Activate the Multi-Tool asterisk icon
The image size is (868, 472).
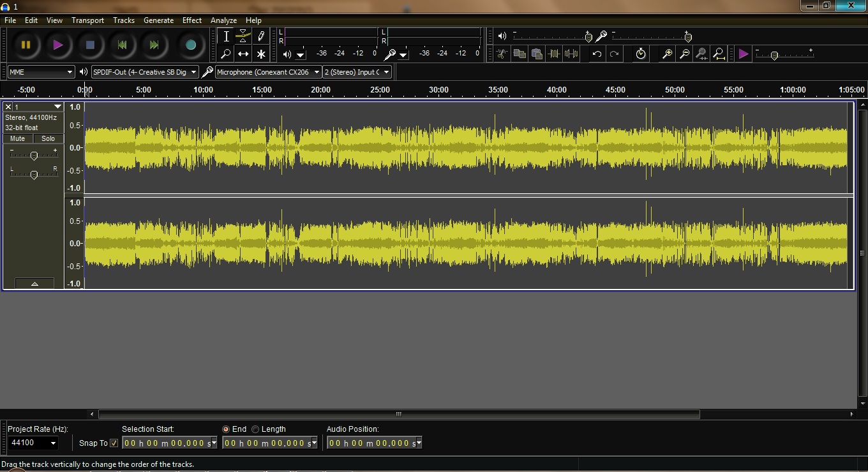click(x=260, y=54)
